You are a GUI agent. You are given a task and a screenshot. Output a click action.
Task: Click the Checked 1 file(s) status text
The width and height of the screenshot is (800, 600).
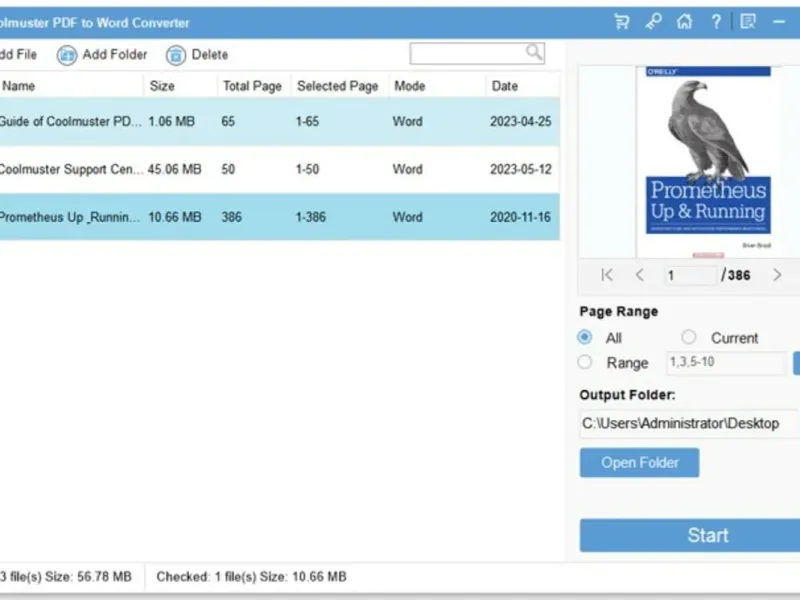[252, 577]
